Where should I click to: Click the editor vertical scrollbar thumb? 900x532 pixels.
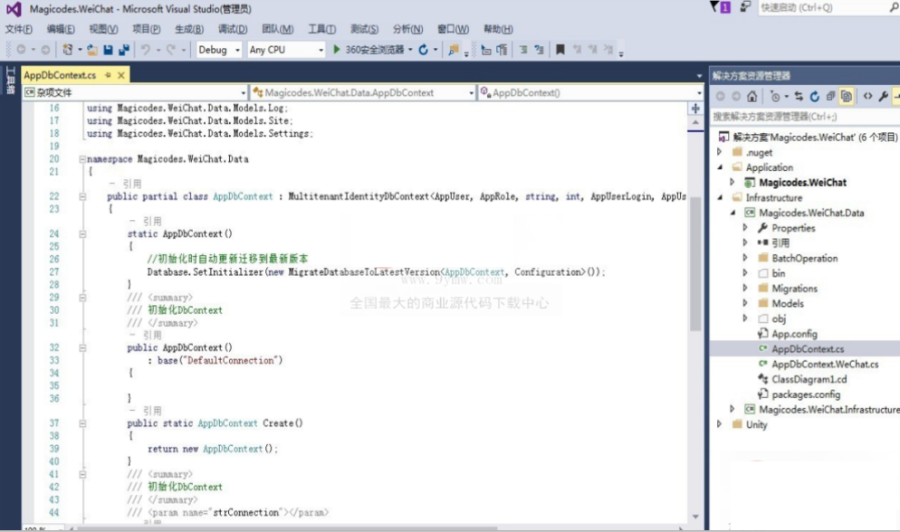pyautogui.click(x=695, y=264)
